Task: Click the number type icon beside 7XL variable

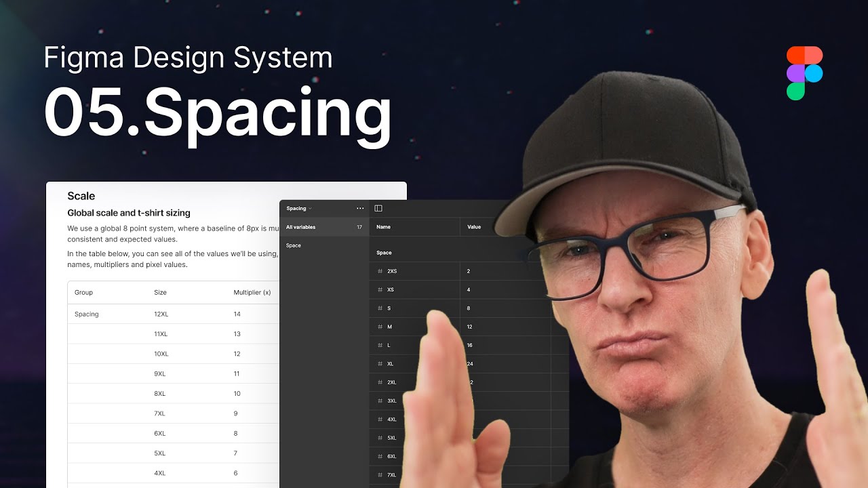Action: (380, 475)
